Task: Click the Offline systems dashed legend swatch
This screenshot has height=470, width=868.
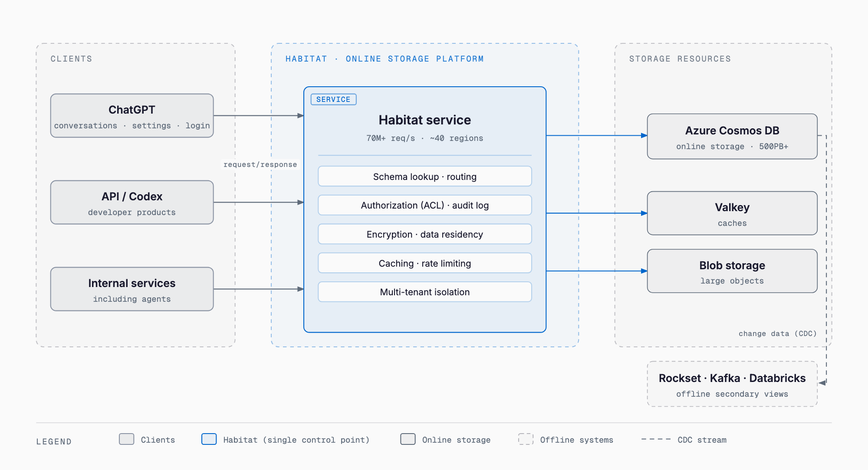Action: (x=526, y=439)
